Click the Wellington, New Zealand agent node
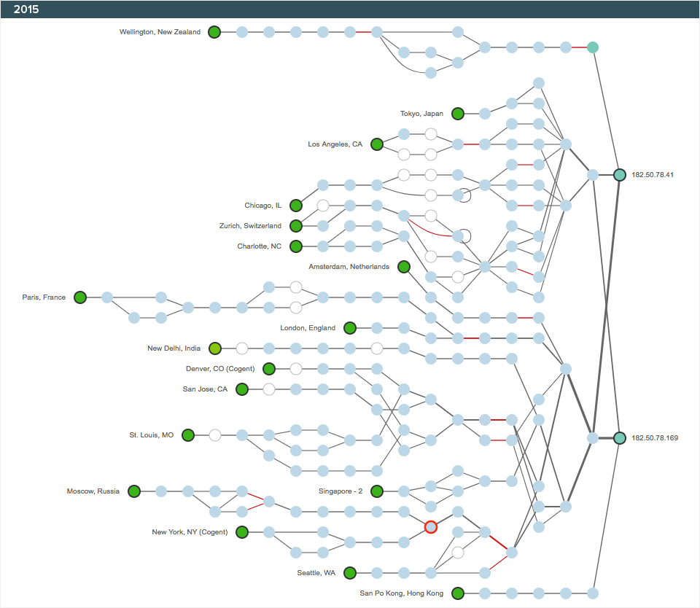 pyautogui.click(x=214, y=32)
